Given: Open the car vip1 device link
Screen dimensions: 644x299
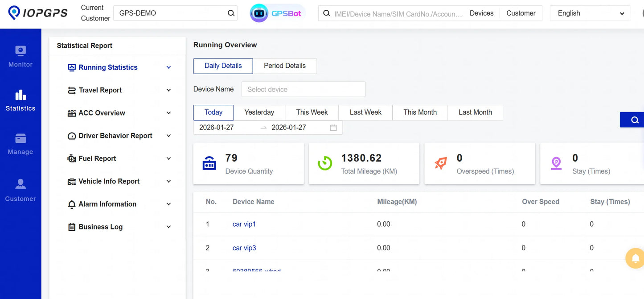Looking at the screenshot, I should pyautogui.click(x=244, y=224).
